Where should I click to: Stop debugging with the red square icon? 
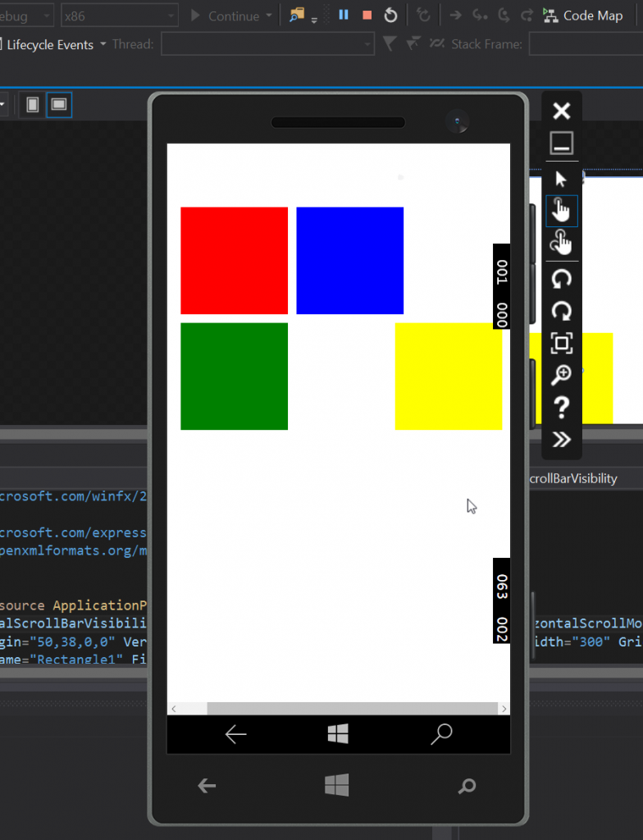(367, 16)
